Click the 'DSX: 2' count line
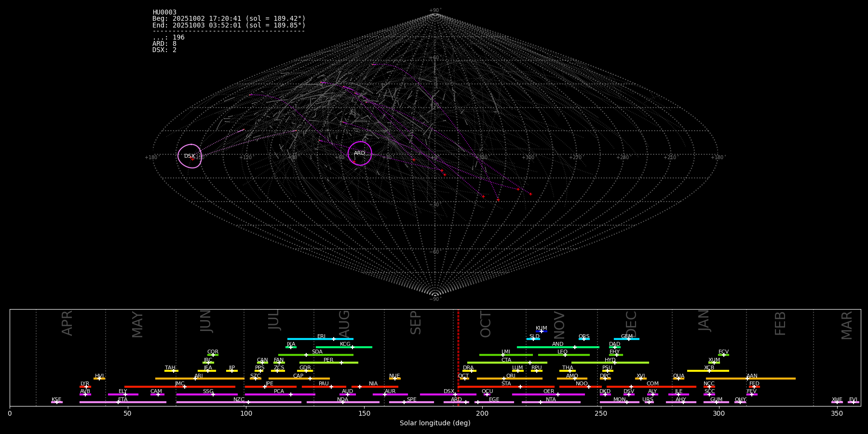 coord(164,50)
